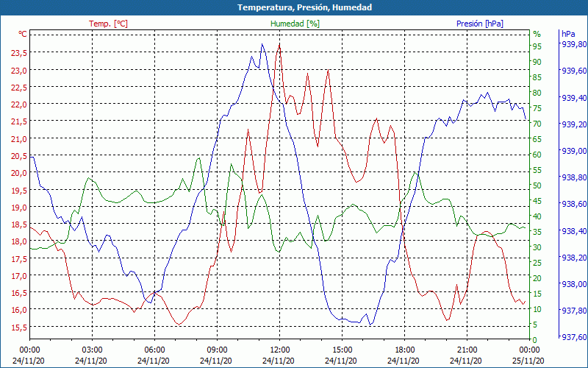Click the '16,0' temperature axis value
Viewport: 588px width, 368px height.
click(19, 310)
